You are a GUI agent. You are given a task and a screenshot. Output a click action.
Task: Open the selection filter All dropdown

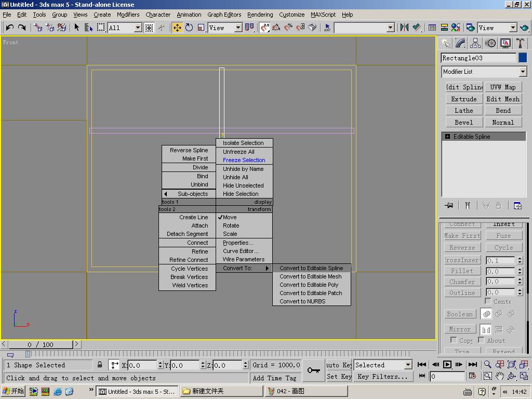(x=125, y=28)
